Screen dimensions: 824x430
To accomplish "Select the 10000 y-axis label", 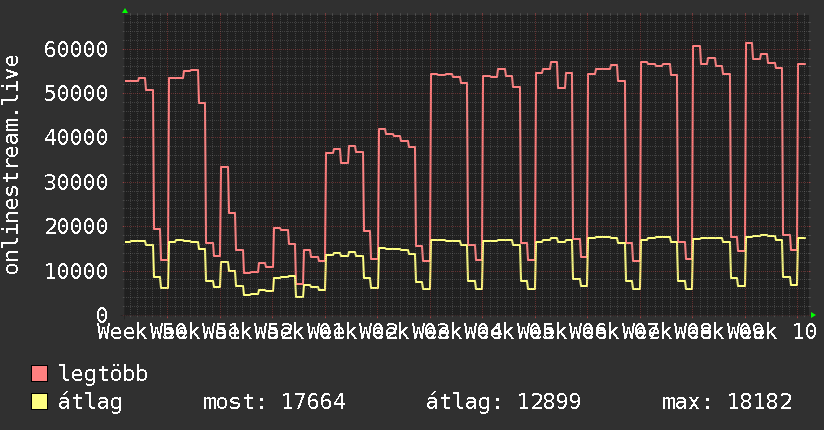I will click(76, 271).
